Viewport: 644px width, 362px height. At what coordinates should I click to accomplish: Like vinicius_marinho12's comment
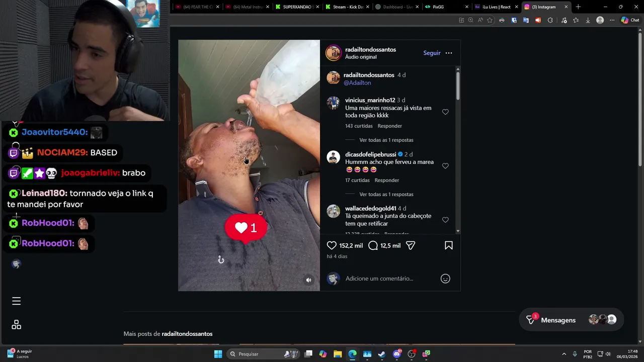pyautogui.click(x=445, y=112)
